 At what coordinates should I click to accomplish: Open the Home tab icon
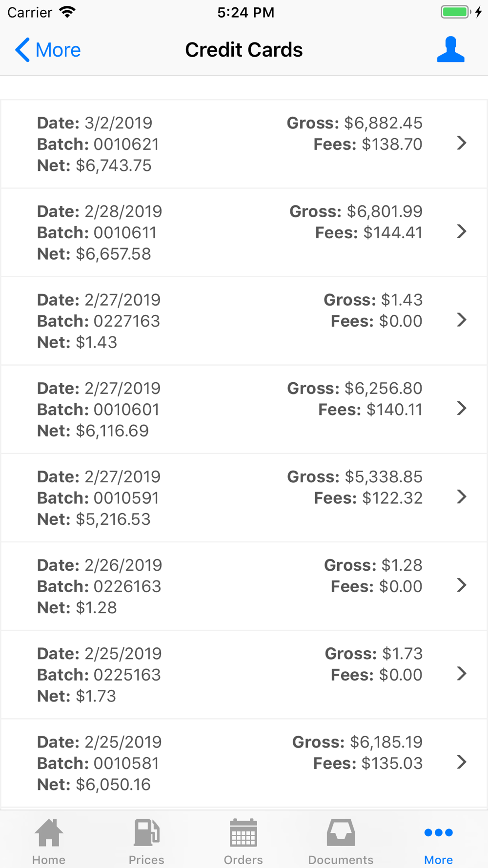coord(49,833)
